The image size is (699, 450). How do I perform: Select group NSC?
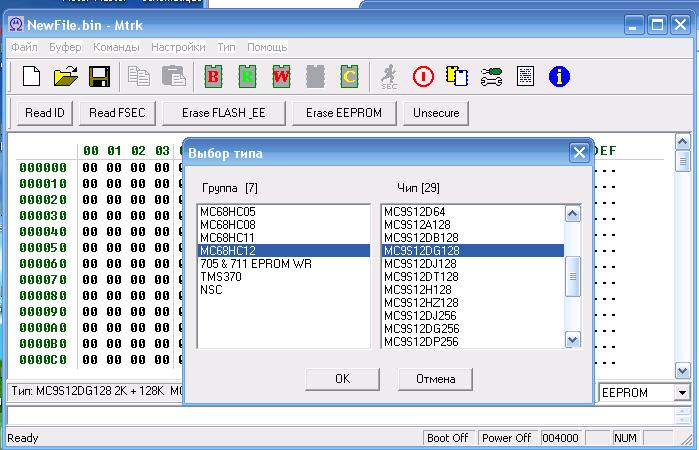(x=284, y=289)
